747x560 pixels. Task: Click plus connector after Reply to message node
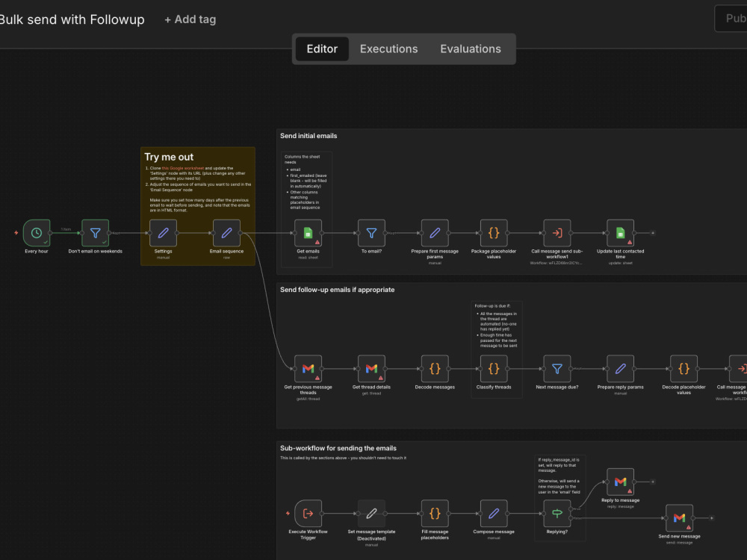pyautogui.click(x=653, y=482)
